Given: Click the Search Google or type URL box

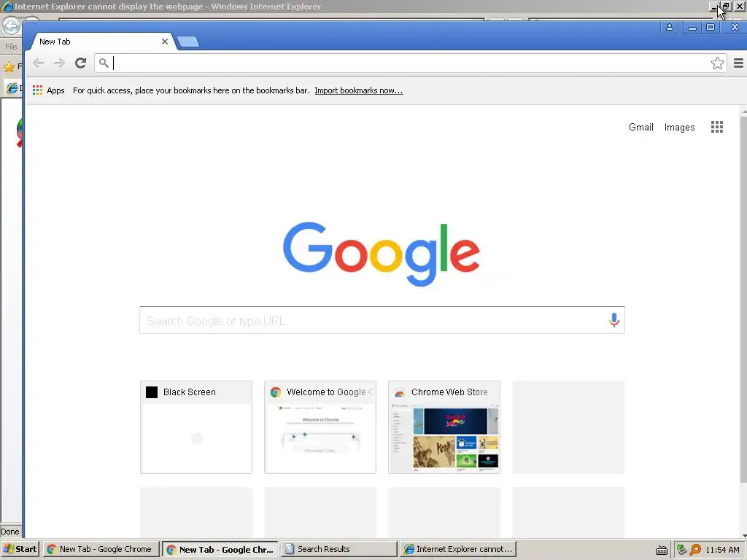Looking at the screenshot, I should tap(382, 320).
